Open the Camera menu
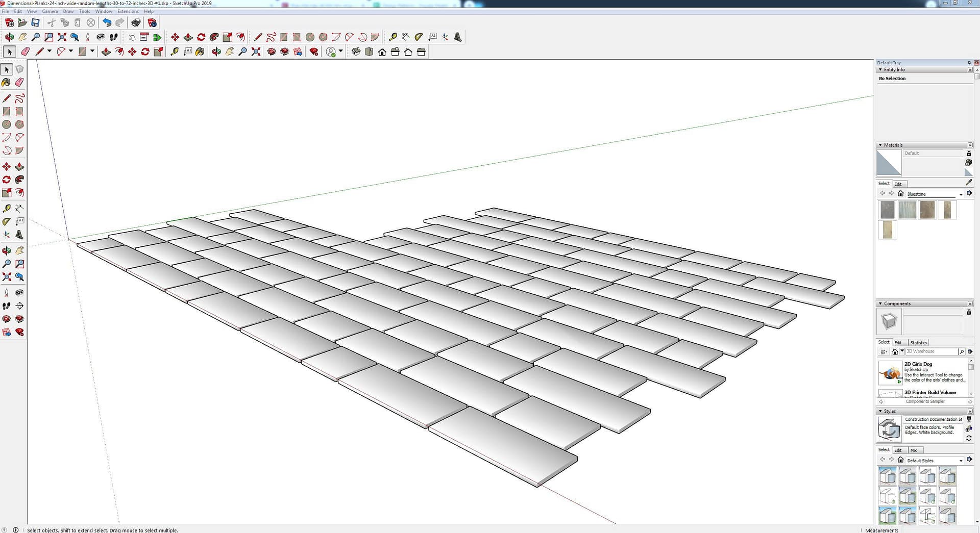This screenshot has width=980, height=533. pos(50,11)
